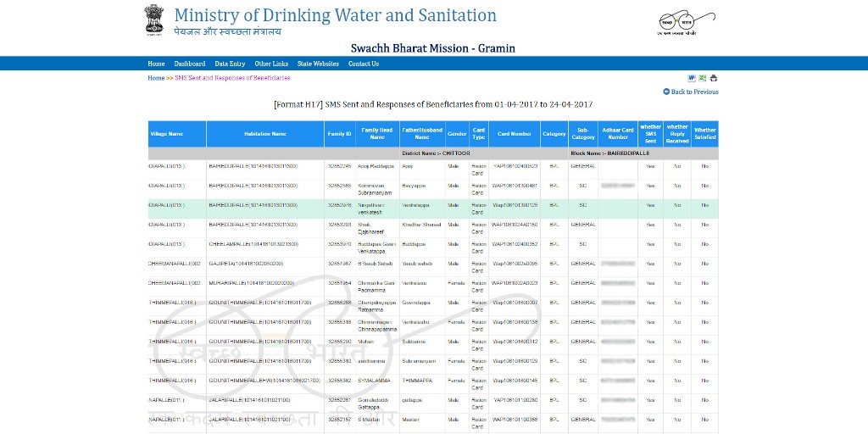Click family head S Mastan cell
This screenshot has height=434, width=868.
pyautogui.click(x=377, y=423)
